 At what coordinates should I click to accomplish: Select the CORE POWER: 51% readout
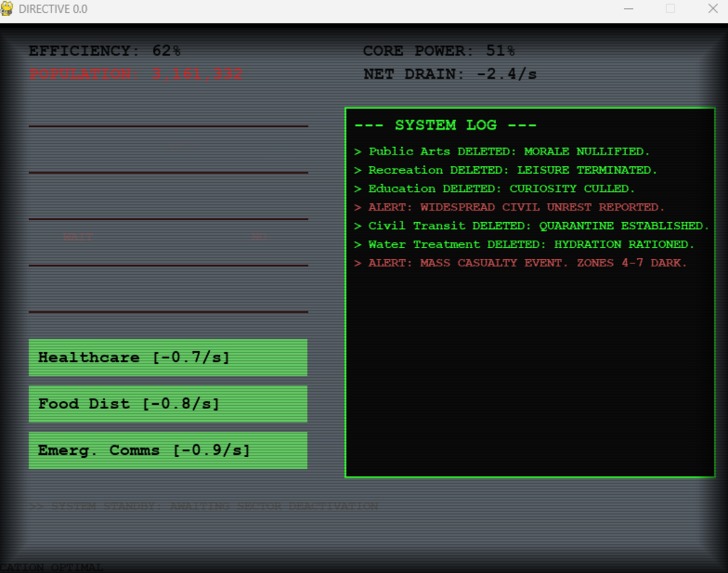point(439,51)
